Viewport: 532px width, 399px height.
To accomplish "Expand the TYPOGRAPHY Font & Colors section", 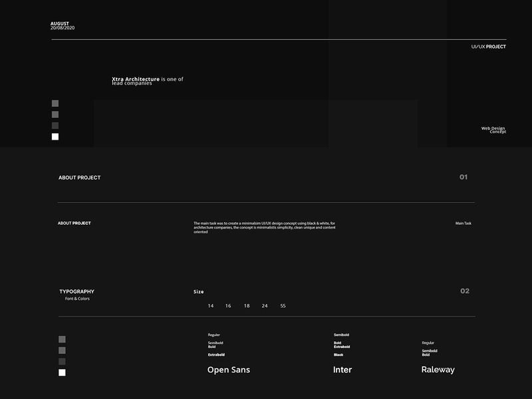I will coord(77,291).
